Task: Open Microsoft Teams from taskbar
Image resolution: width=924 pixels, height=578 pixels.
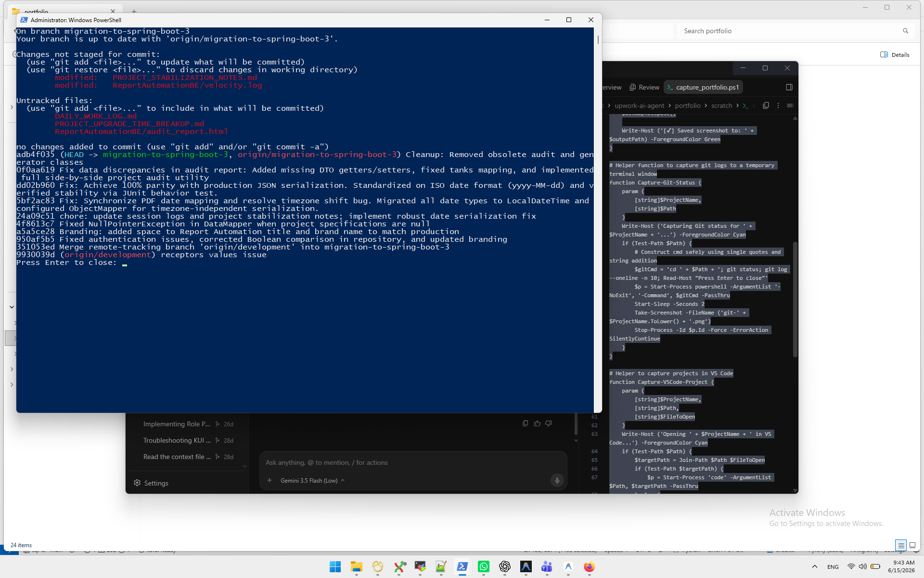Action: pos(547,567)
